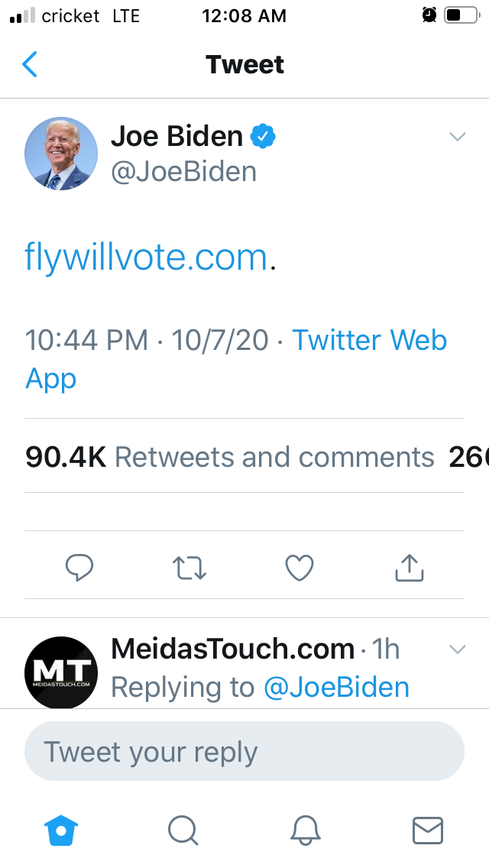
Task: Like the tweet with heart icon
Action: coord(300,567)
